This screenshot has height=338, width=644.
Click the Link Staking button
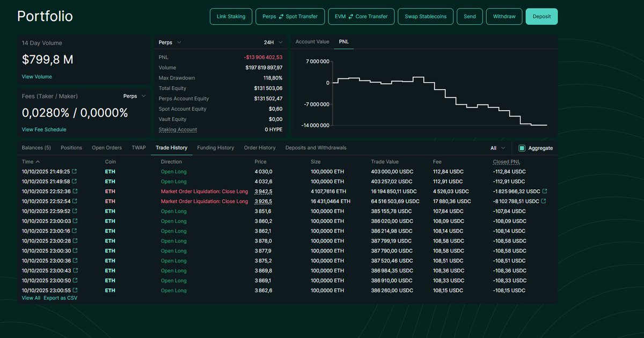(231, 17)
